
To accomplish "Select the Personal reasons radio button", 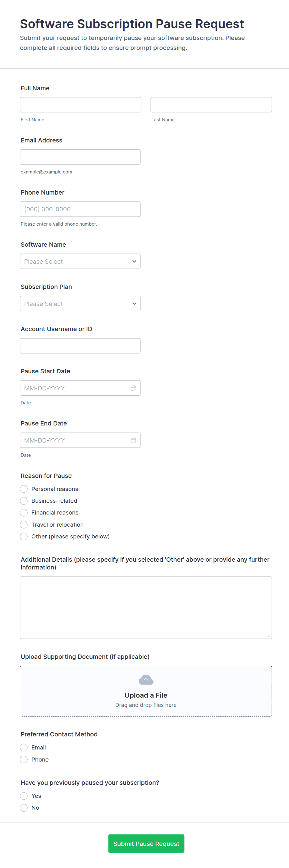I will tap(24, 489).
